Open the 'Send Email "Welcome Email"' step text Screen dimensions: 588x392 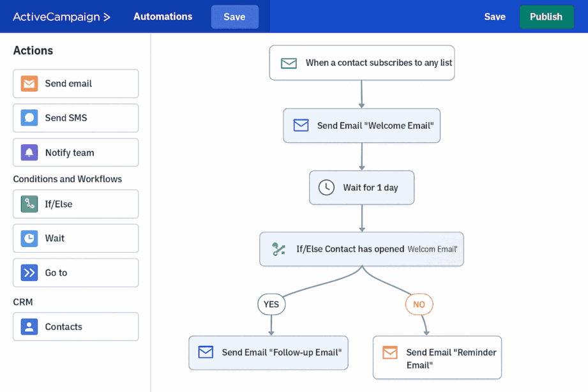(375, 126)
